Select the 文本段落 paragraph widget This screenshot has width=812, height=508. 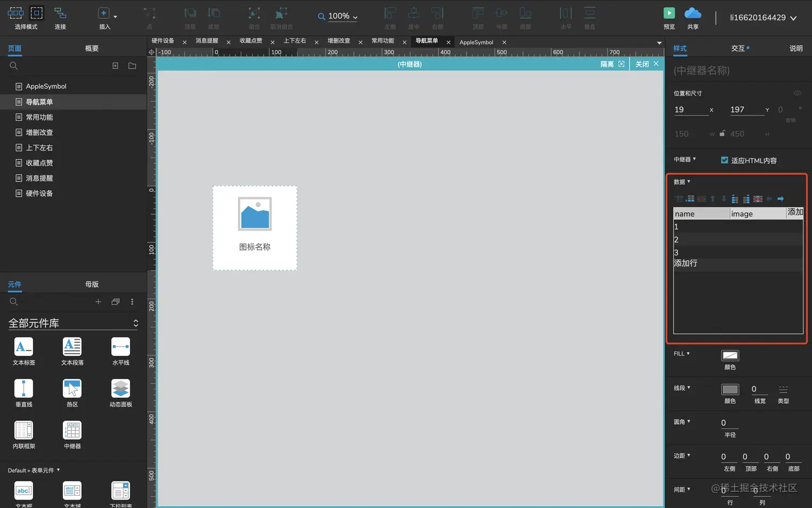[72, 351]
